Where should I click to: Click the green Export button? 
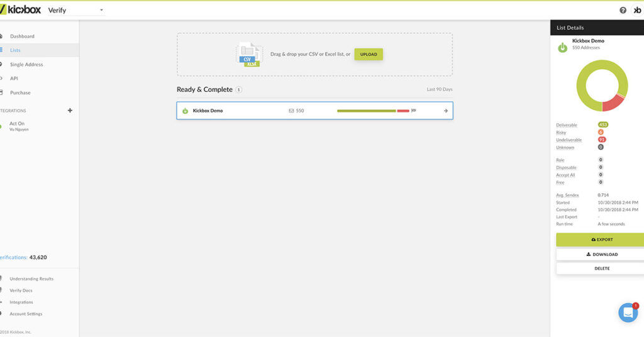coord(601,240)
